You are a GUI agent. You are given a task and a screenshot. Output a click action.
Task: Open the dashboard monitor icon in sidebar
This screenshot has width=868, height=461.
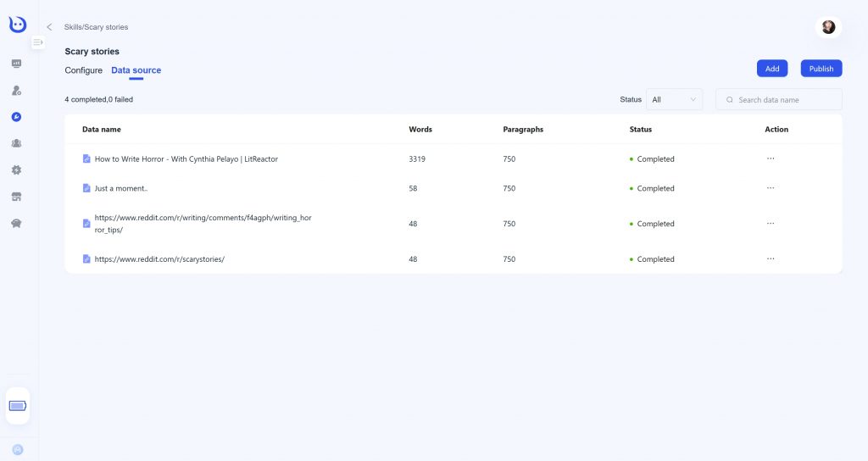(x=17, y=64)
